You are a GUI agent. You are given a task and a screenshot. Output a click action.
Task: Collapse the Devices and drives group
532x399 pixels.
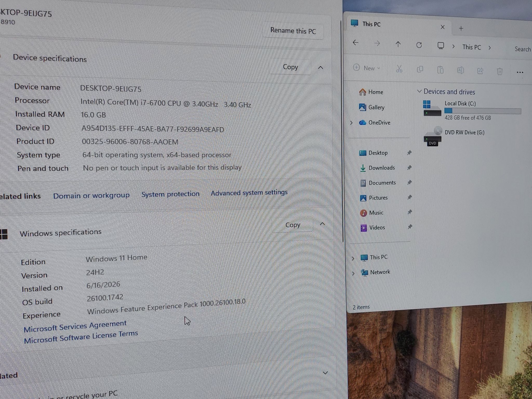tap(419, 91)
